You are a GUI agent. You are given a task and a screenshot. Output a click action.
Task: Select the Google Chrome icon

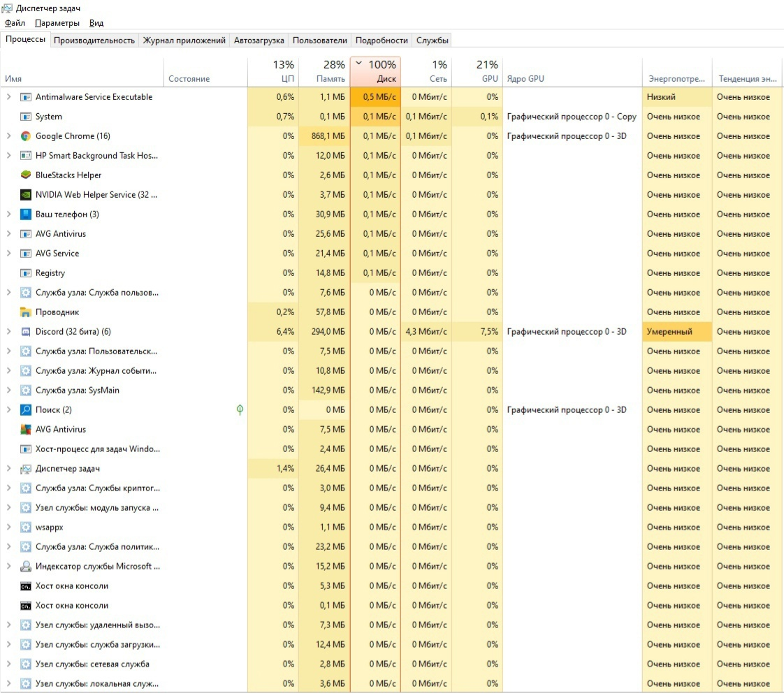[25, 136]
